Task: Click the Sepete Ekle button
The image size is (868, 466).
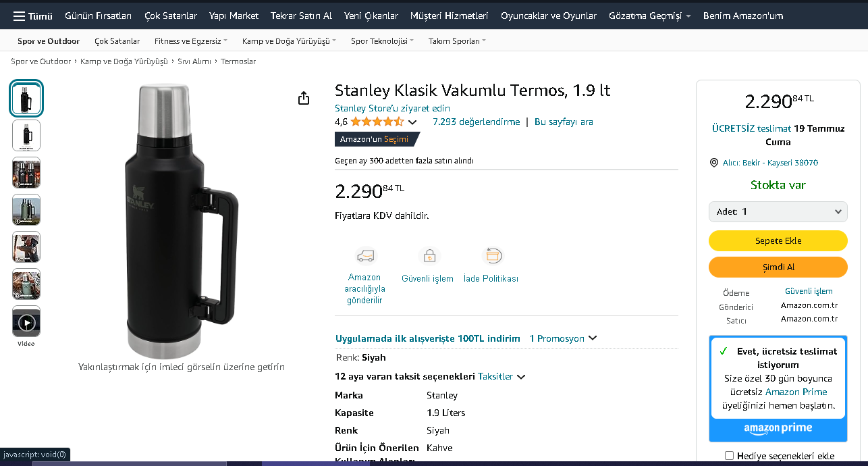Action: (x=778, y=240)
